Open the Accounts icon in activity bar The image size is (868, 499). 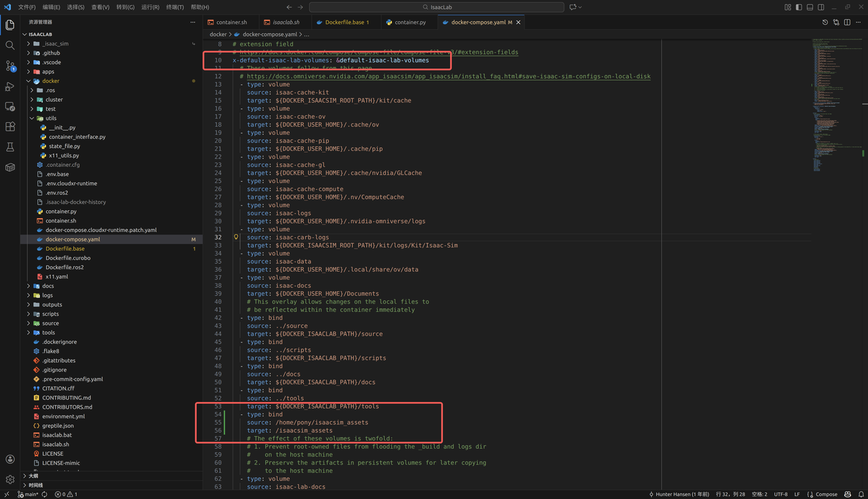click(9, 459)
